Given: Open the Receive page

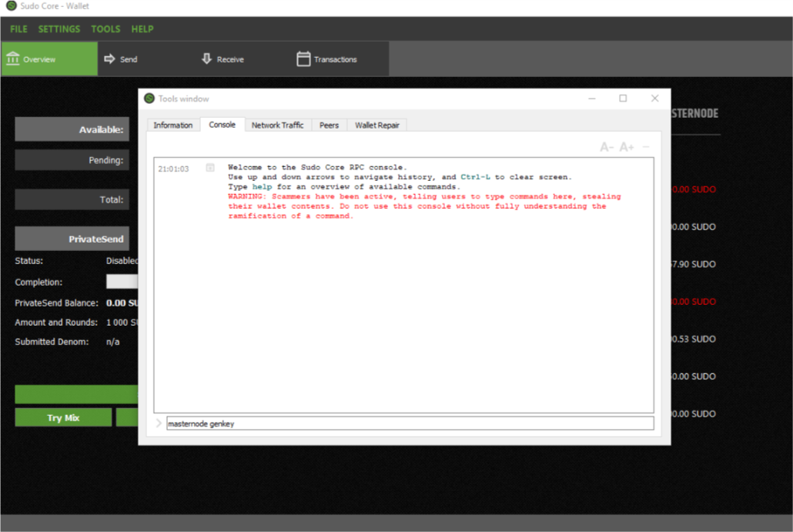Looking at the screenshot, I should pyautogui.click(x=243, y=59).
